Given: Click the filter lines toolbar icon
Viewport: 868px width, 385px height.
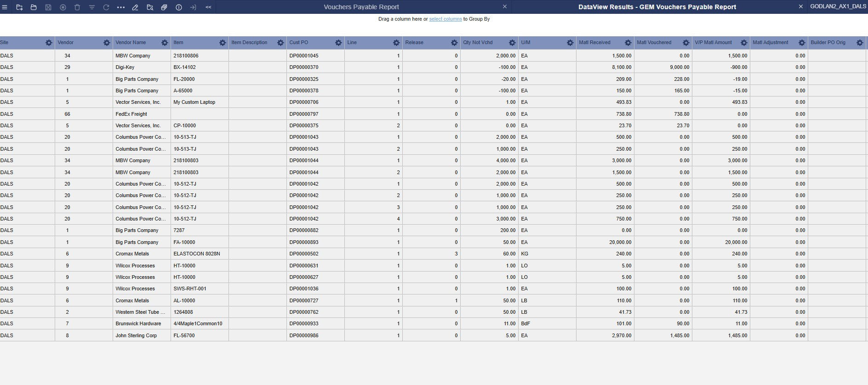Looking at the screenshot, I should pyautogui.click(x=92, y=7).
